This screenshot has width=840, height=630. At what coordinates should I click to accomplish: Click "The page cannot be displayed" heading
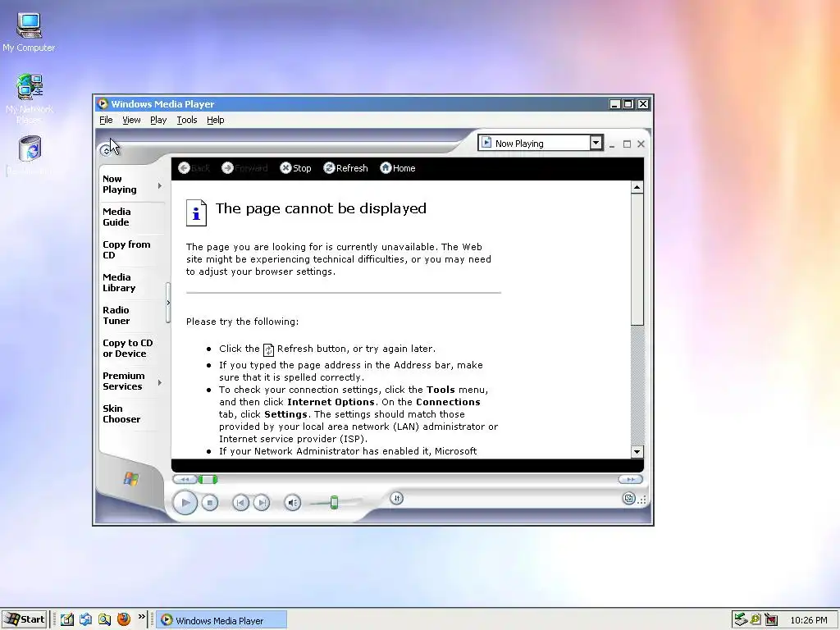coord(321,208)
